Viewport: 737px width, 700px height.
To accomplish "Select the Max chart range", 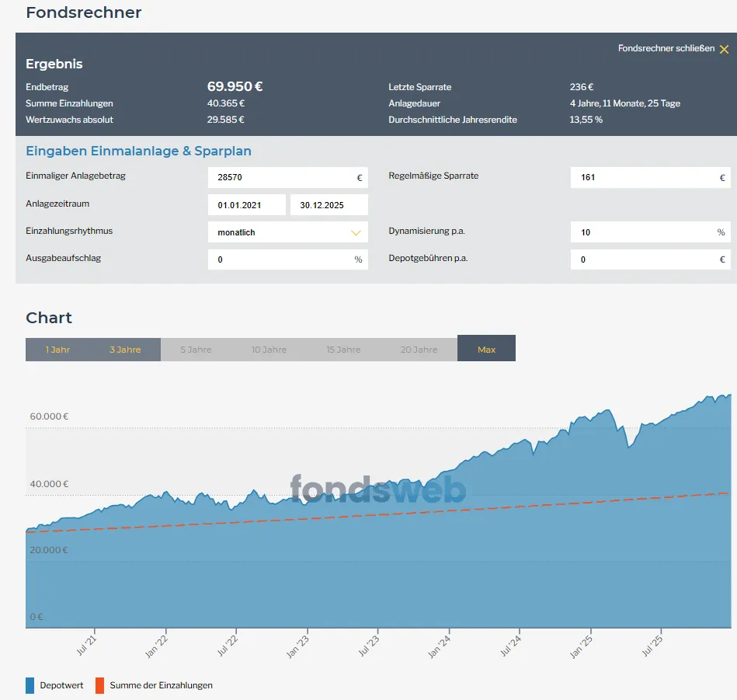I will click(x=486, y=349).
